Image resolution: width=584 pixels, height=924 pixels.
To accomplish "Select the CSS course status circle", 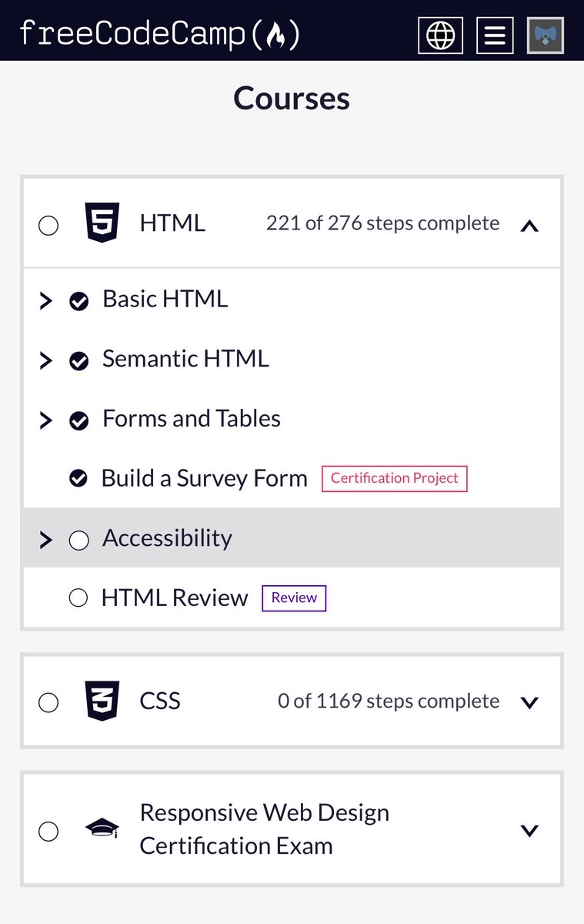I will tap(48, 702).
